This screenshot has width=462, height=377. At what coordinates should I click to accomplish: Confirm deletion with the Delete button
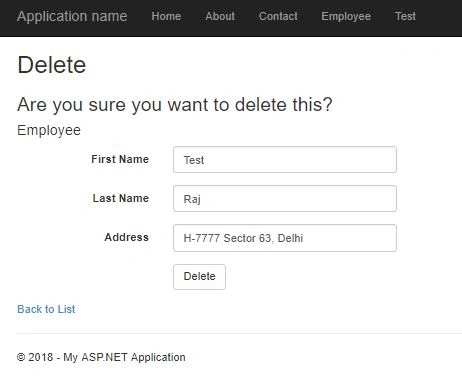[199, 277]
